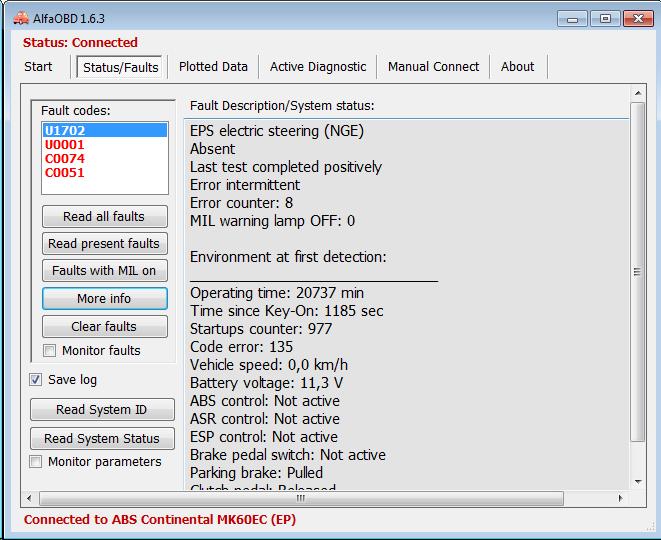The width and height of the screenshot is (661, 540).
Task: Click the 'Startups counter: 977' line
Action: (x=261, y=329)
